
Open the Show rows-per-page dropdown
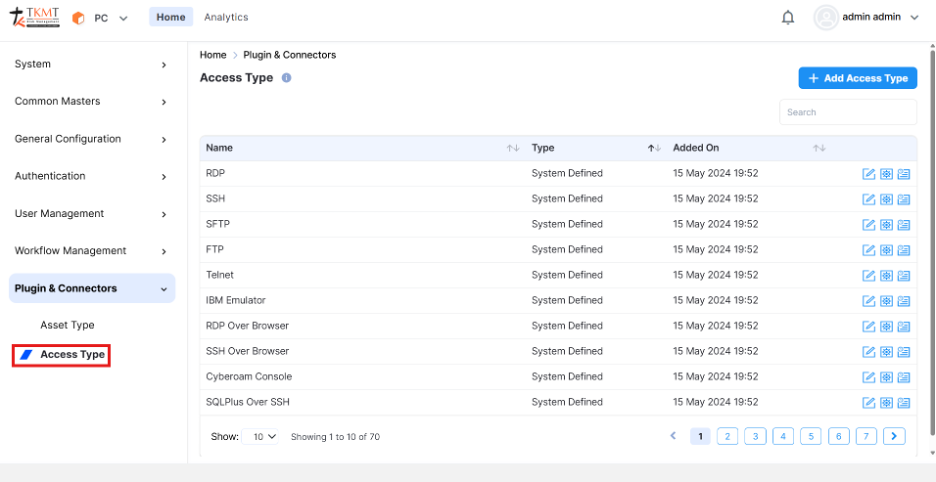[x=260, y=437]
